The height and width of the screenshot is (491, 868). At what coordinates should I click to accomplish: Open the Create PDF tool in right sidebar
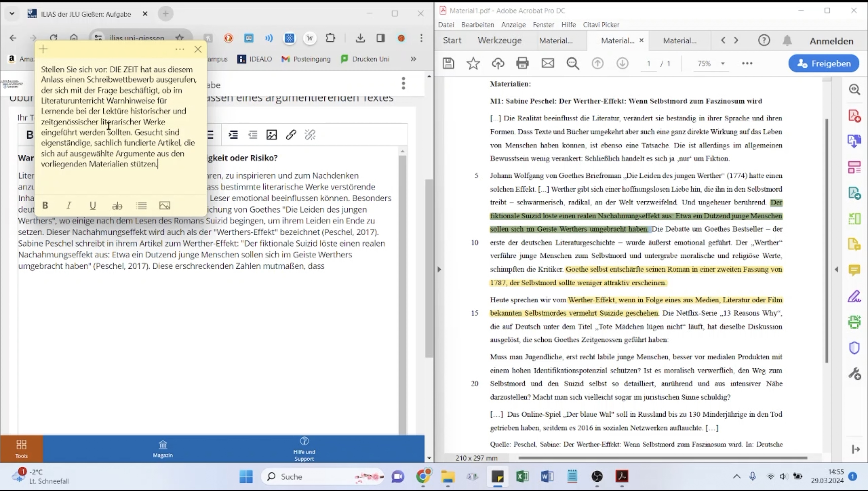click(x=854, y=116)
